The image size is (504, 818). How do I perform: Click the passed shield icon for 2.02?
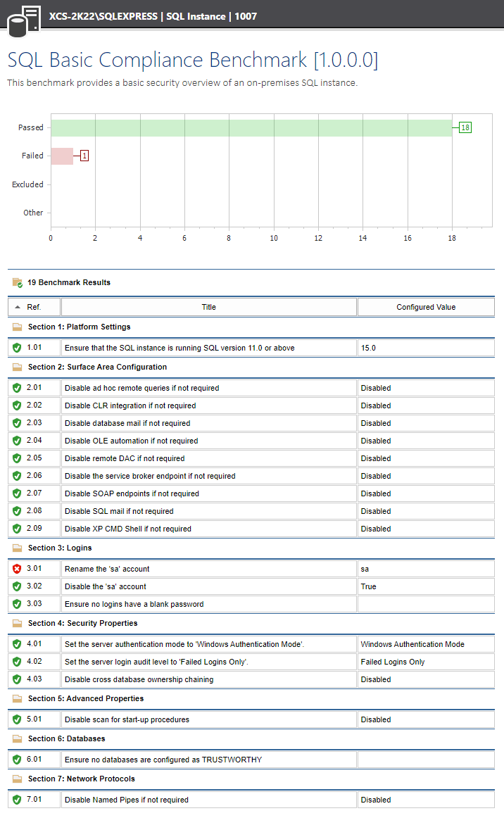tap(17, 405)
